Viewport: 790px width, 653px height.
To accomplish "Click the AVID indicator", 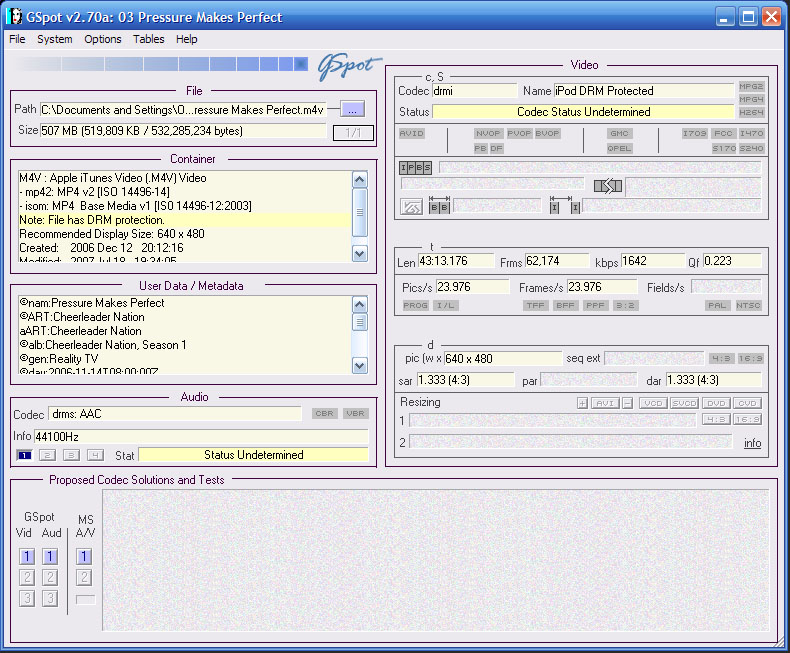I will pos(412,134).
